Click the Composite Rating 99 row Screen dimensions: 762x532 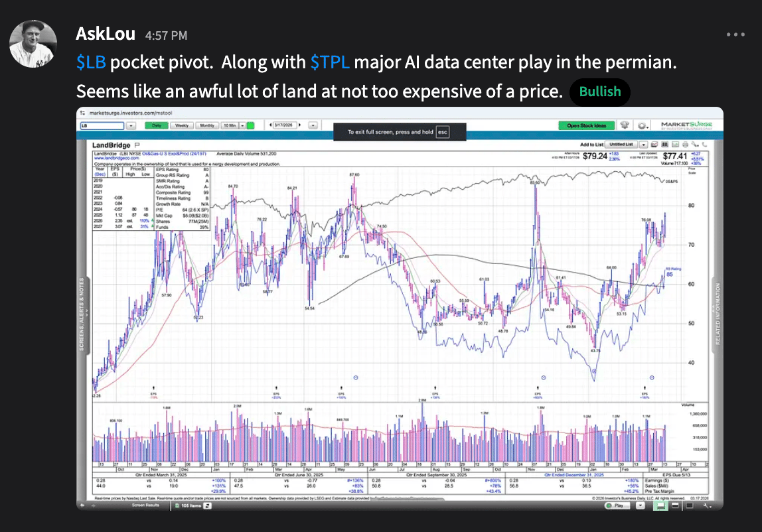[182, 193]
